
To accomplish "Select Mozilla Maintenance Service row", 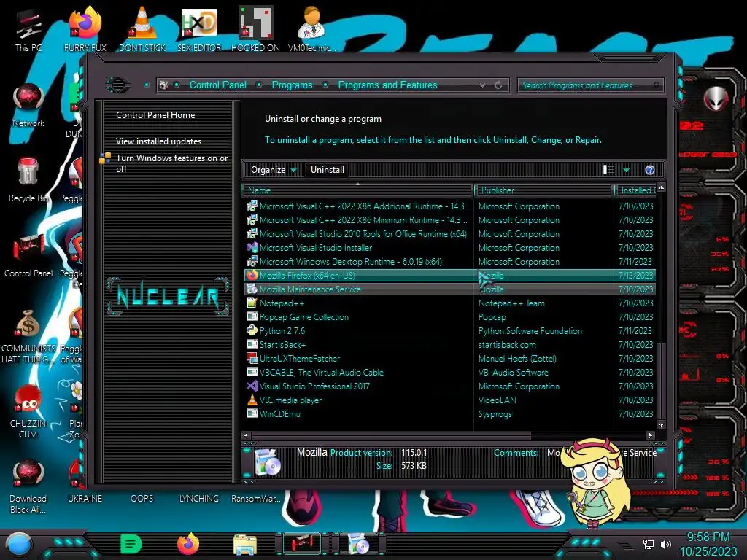I will pos(449,289).
